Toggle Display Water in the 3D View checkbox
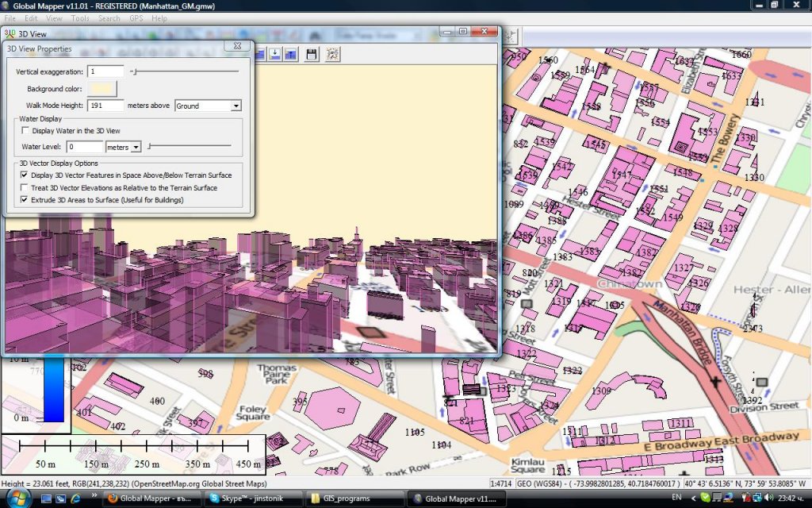The height and width of the screenshot is (508, 812). 25,131
